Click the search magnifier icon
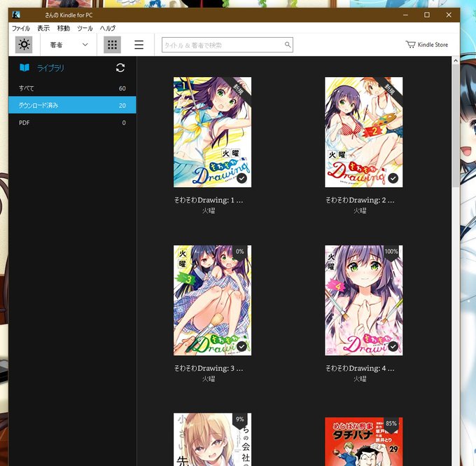476x466 pixels. [288, 45]
